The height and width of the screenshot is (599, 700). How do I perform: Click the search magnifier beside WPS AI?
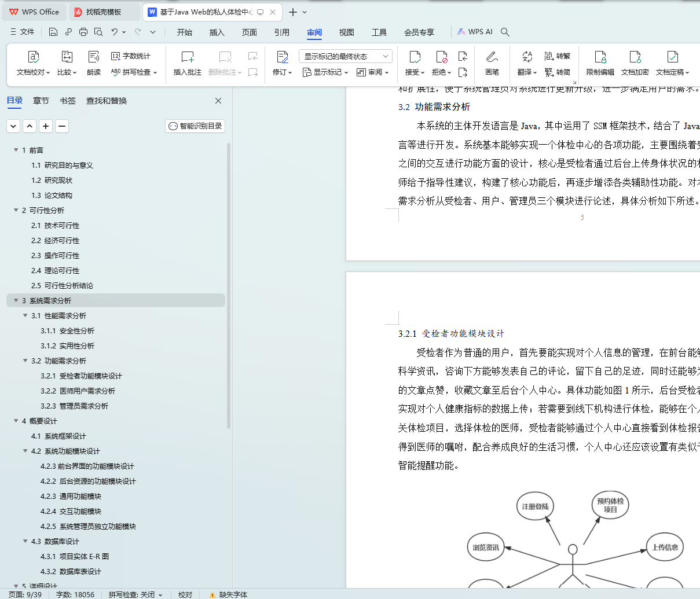point(505,32)
